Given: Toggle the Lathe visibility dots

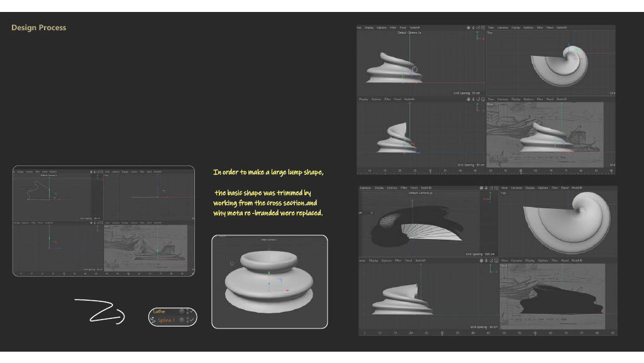Looking at the screenshot, I should click(187, 311).
